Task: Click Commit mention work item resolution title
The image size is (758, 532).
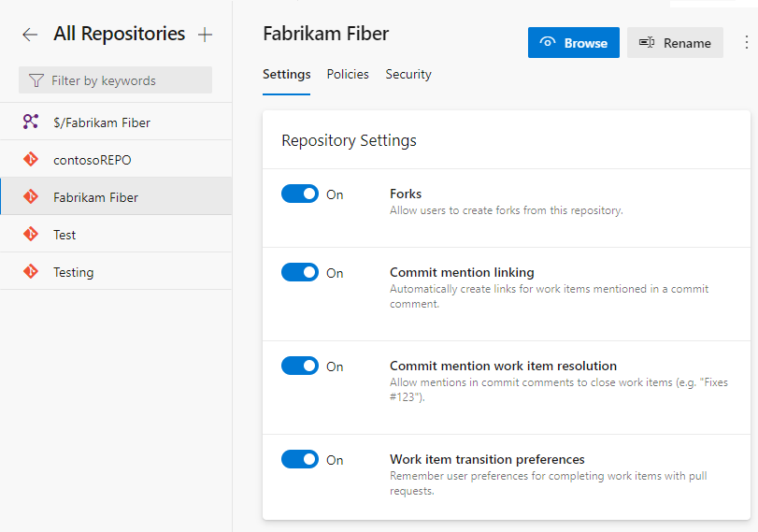Action: (503, 367)
